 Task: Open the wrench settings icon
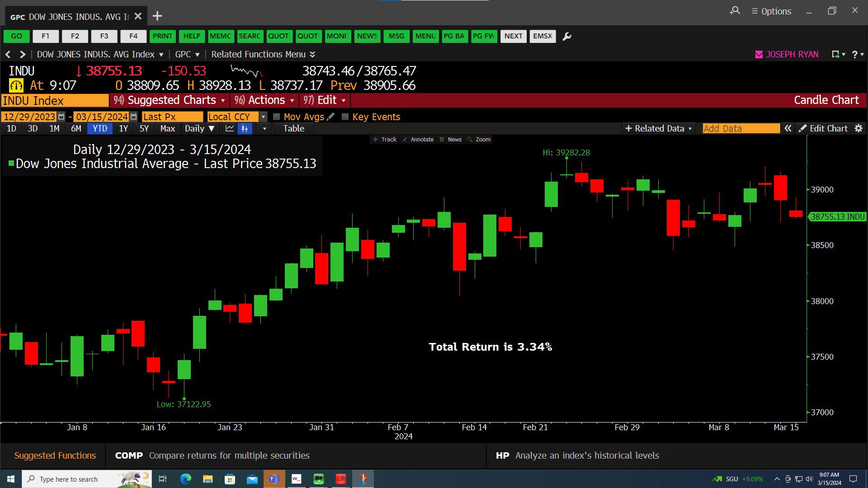pyautogui.click(x=567, y=36)
